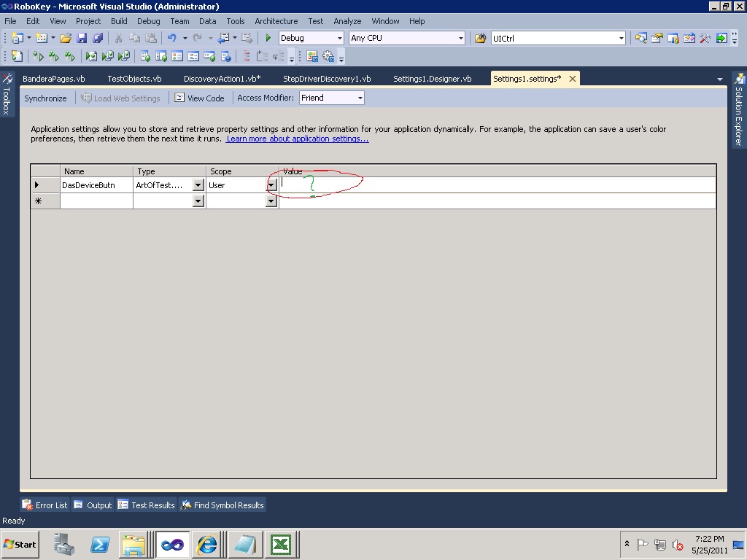Click the Synchronize button
Viewport: 747px width, 560px height.
(45, 98)
